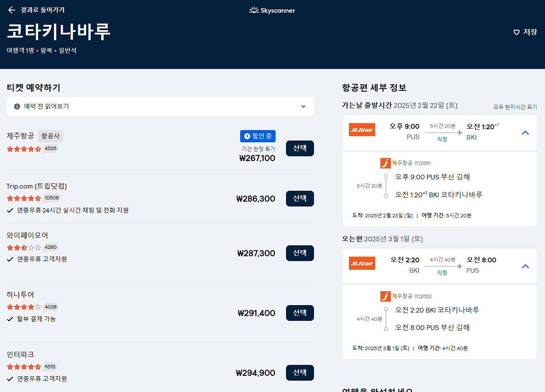The image size is (545, 392).
Task: Click the outbound JEJUair logo
Action: tap(362, 130)
